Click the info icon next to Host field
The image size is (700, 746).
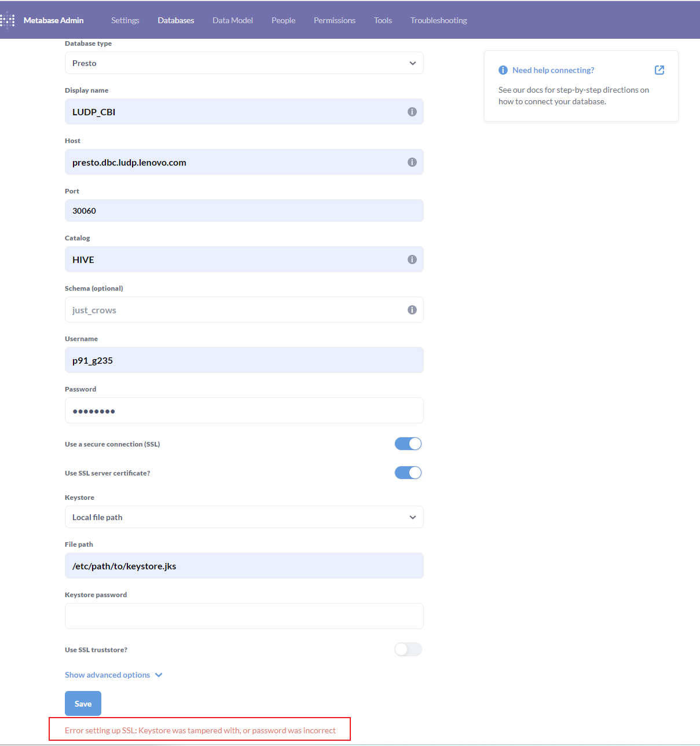412,162
